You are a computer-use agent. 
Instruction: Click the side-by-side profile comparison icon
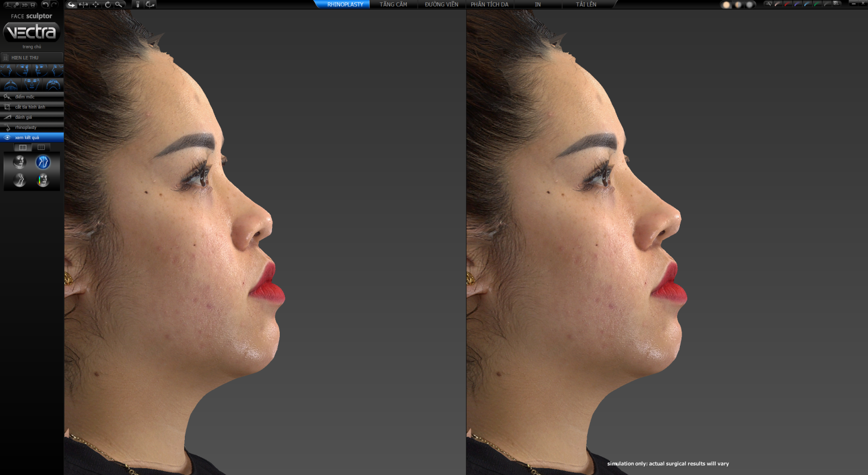click(x=43, y=163)
